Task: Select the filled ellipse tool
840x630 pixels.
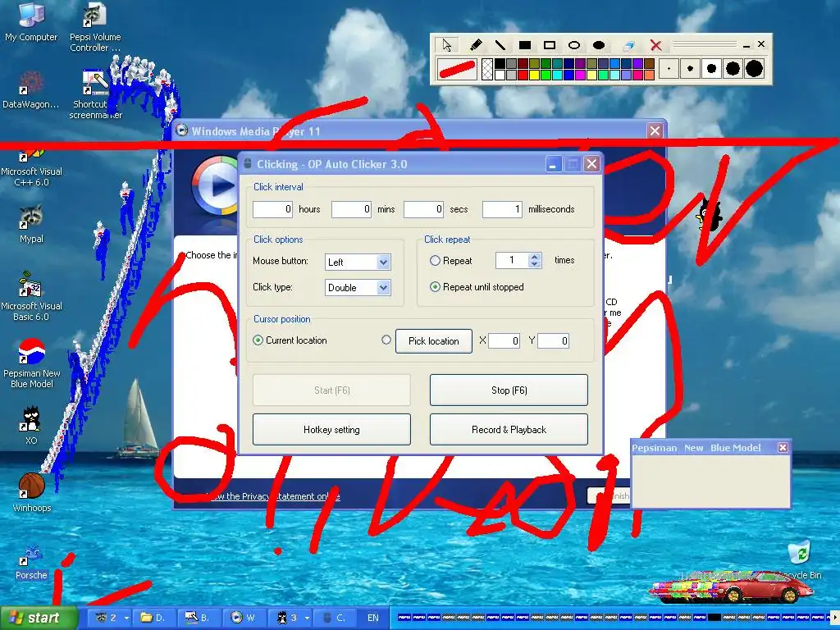Action: (599, 45)
